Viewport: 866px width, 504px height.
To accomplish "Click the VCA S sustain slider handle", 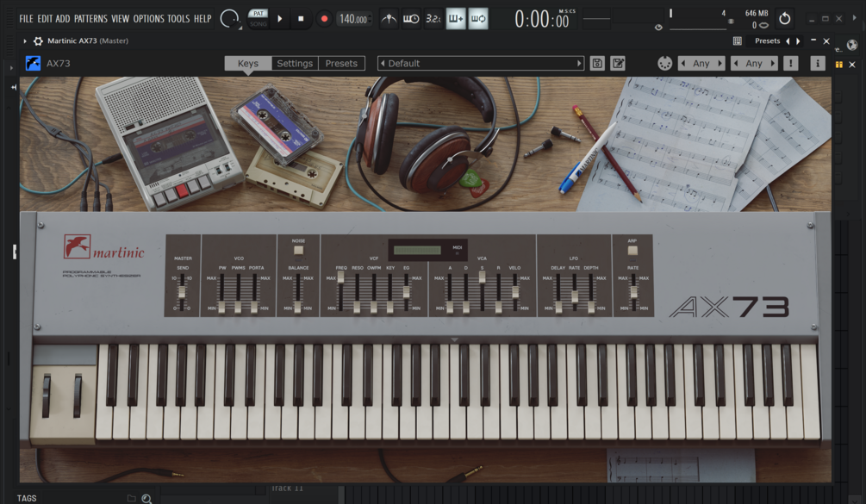I will pyautogui.click(x=483, y=277).
